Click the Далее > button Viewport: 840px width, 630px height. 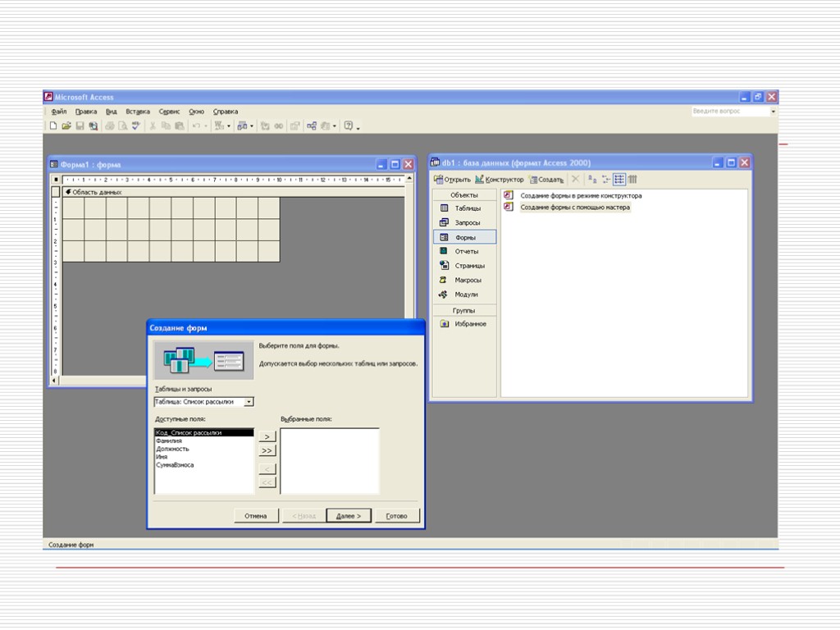tap(349, 516)
